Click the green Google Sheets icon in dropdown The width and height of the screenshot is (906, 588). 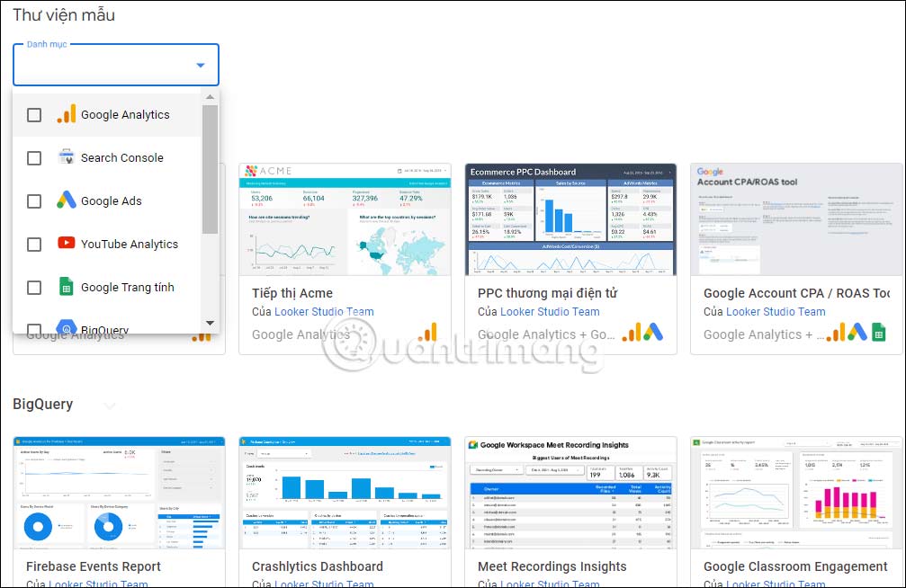tap(67, 286)
